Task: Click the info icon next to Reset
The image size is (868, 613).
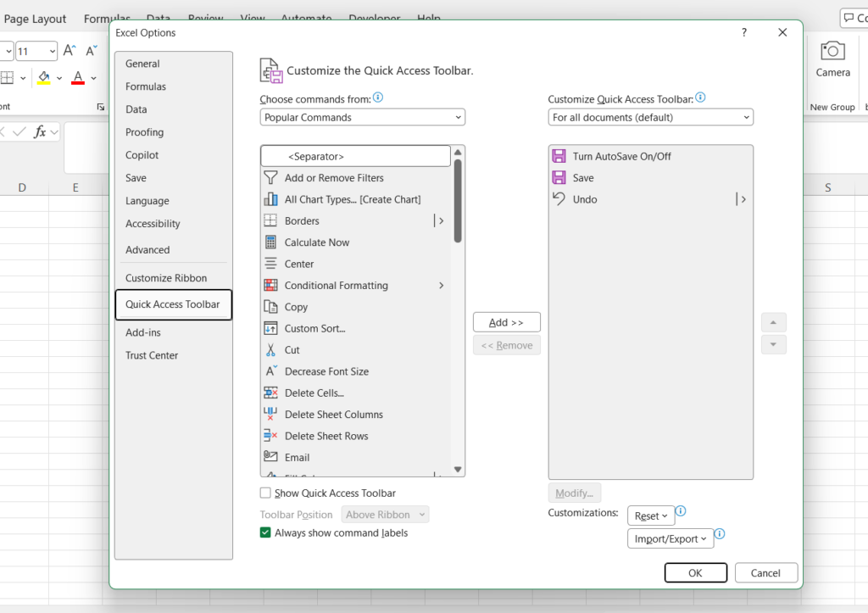Action: 681,511
